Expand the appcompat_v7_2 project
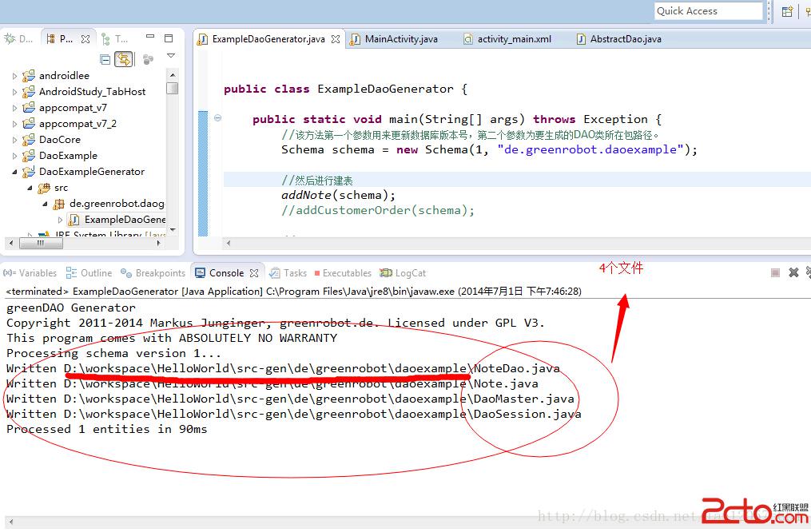This screenshot has width=811, height=532. click(x=14, y=124)
